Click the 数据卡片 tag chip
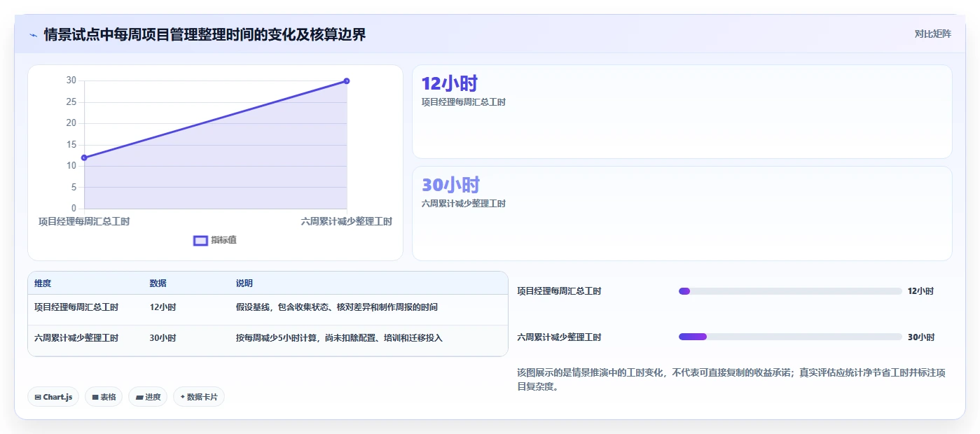The width and height of the screenshot is (980, 434). point(199,397)
